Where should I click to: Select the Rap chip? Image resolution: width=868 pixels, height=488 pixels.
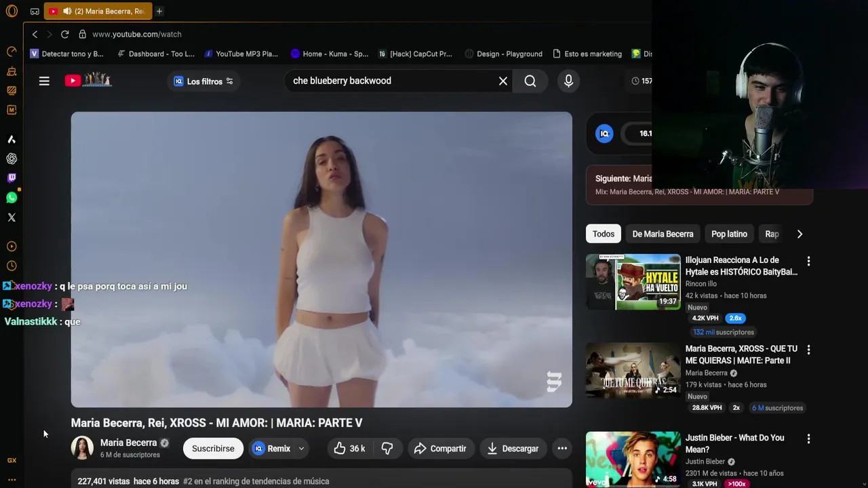[x=772, y=234]
